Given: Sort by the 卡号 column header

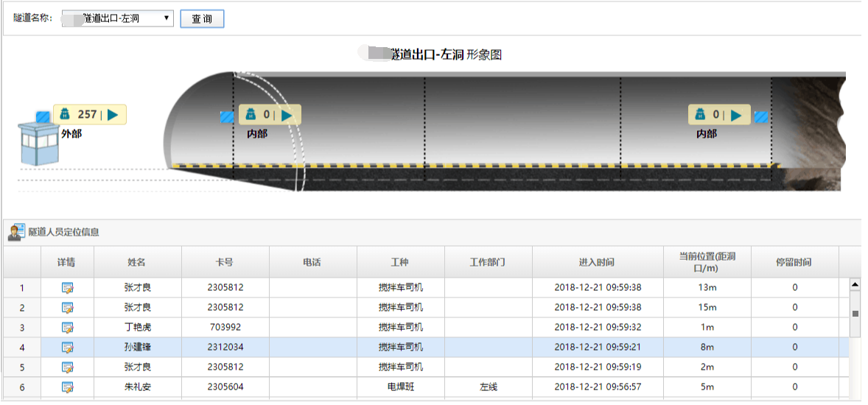Looking at the screenshot, I should coord(225,262).
